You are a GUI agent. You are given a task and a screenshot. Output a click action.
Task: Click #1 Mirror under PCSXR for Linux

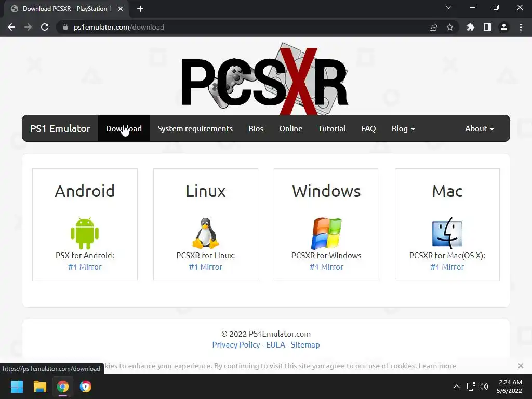coord(206,267)
